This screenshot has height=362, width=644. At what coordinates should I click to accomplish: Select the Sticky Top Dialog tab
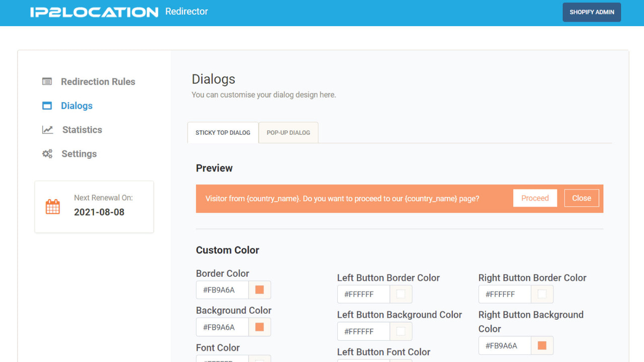(222, 132)
